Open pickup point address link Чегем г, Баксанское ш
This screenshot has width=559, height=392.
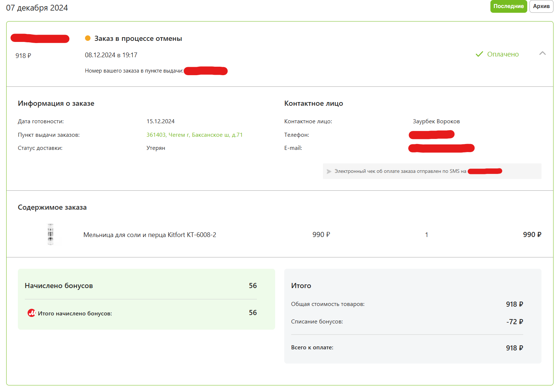(x=194, y=135)
